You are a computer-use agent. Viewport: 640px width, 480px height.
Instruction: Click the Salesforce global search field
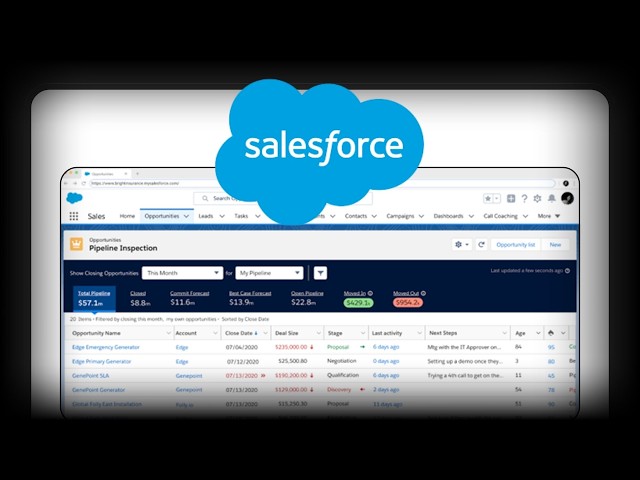tap(283, 198)
